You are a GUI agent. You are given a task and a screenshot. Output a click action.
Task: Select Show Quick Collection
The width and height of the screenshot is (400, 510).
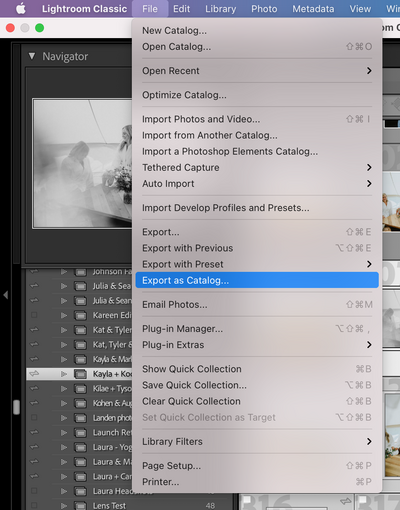coord(257,369)
